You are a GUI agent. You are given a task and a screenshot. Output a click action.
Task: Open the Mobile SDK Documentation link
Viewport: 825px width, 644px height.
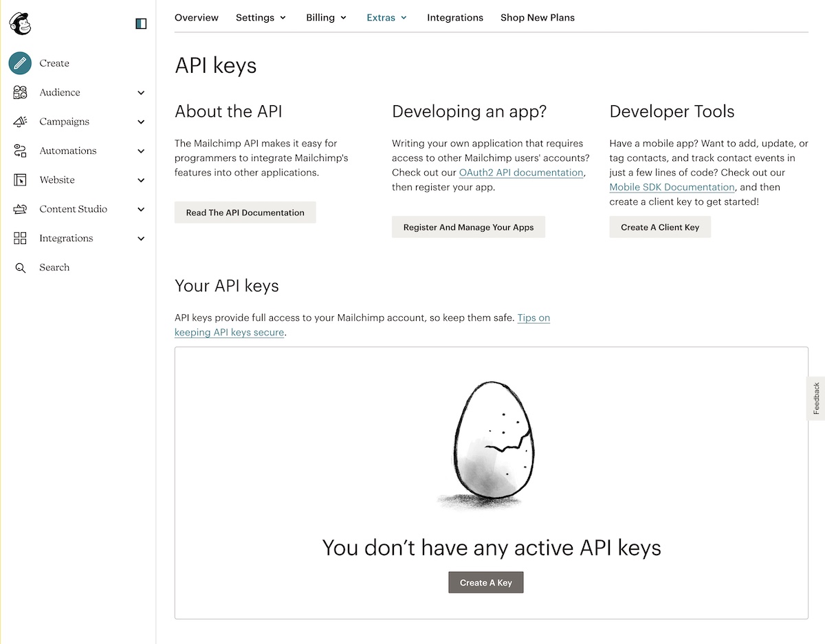click(672, 187)
